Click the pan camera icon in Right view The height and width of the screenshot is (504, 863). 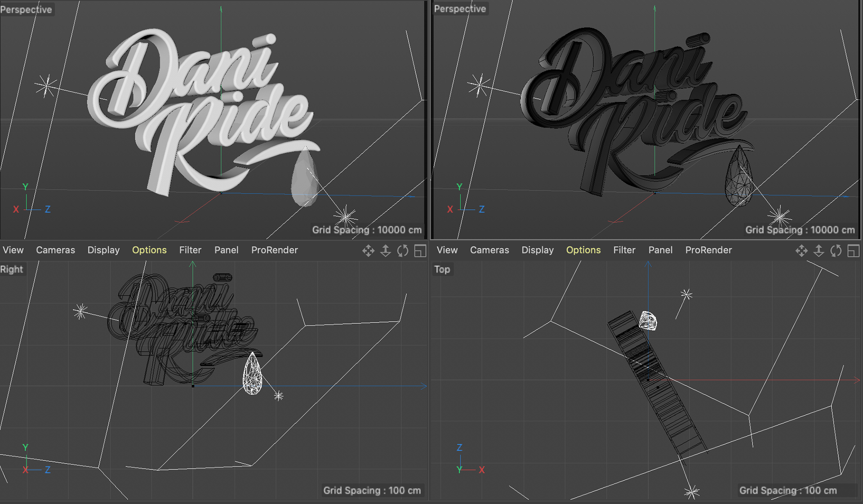point(368,251)
